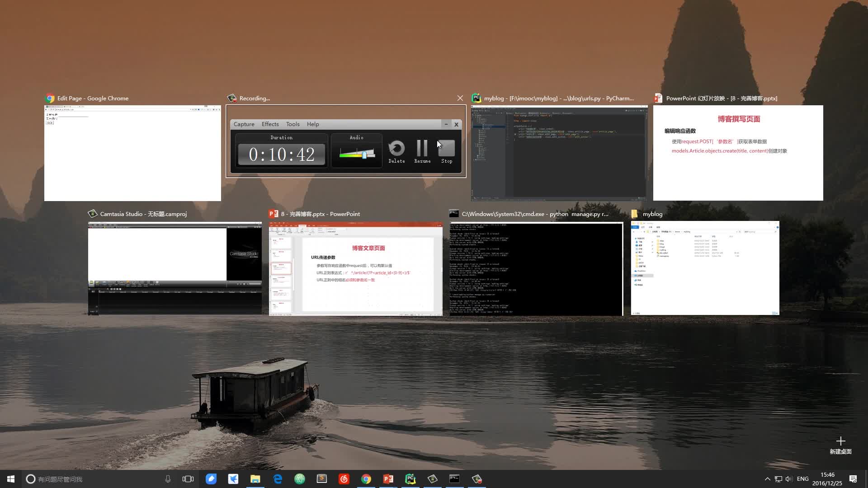Screen dimensions: 868x488
Task: Select Camtasia Studio 无标题.camproj thumbnail
Action: click(x=175, y=268)
